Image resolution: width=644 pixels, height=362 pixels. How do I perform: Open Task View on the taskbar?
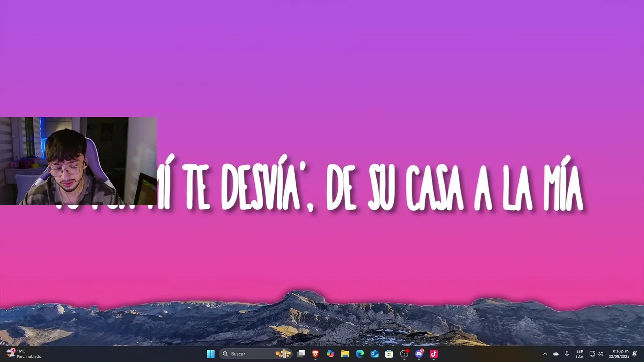(x=301, y=354)
